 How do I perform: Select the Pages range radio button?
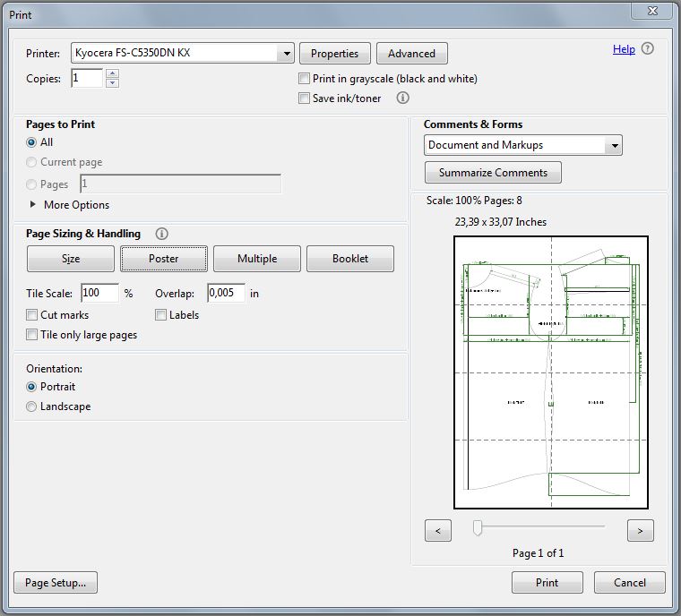pos(31,184)
